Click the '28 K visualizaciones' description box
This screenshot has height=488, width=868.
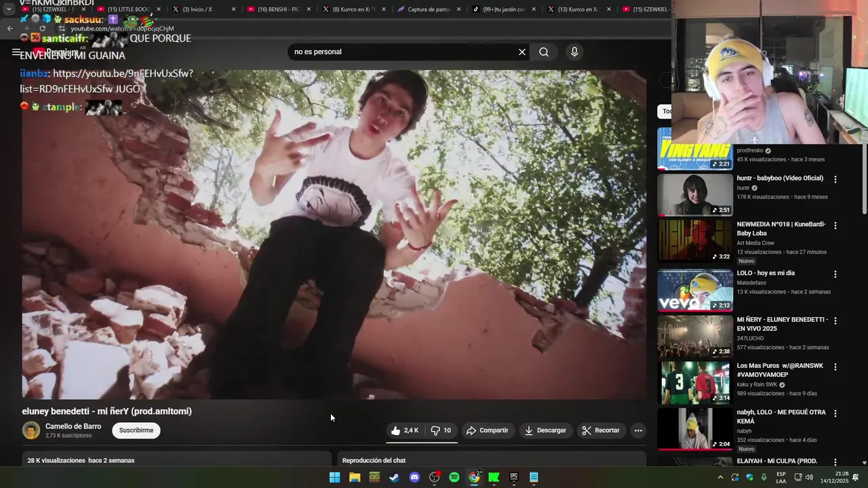point(176,460)
